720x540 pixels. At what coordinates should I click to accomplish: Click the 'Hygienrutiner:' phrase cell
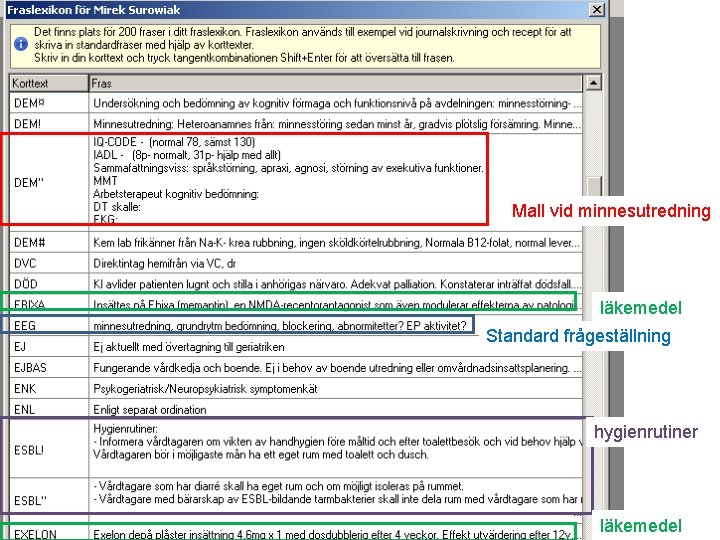(336, 449)
